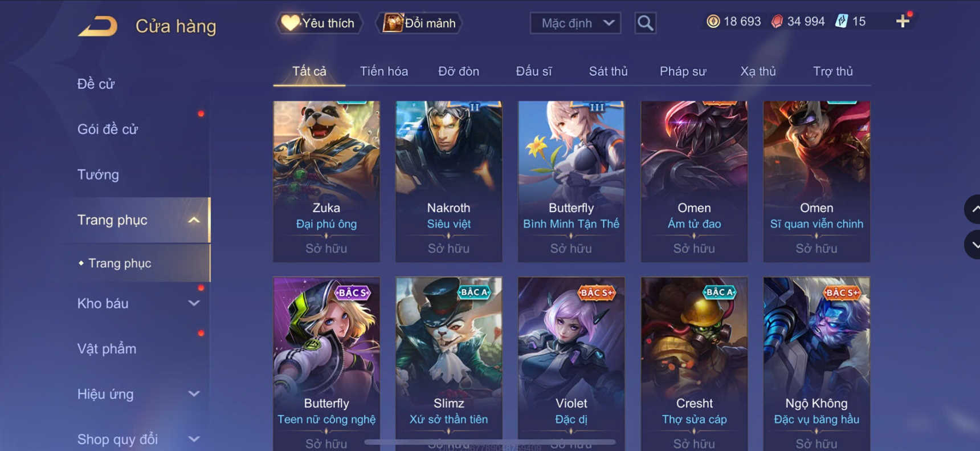Tap the red gem balance icon

coord(777,22)
